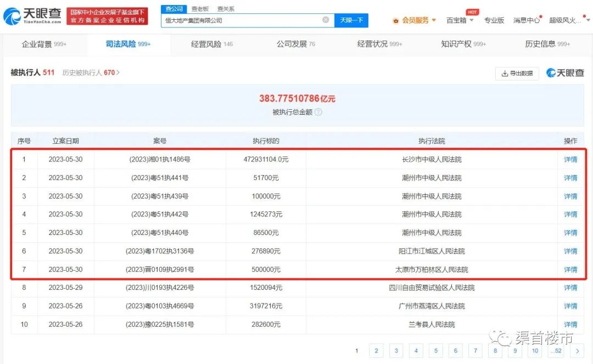Select the 查关系 search tab
Image resolution: width=593 pixels, height=364 pixels.
tap(226, 9)
